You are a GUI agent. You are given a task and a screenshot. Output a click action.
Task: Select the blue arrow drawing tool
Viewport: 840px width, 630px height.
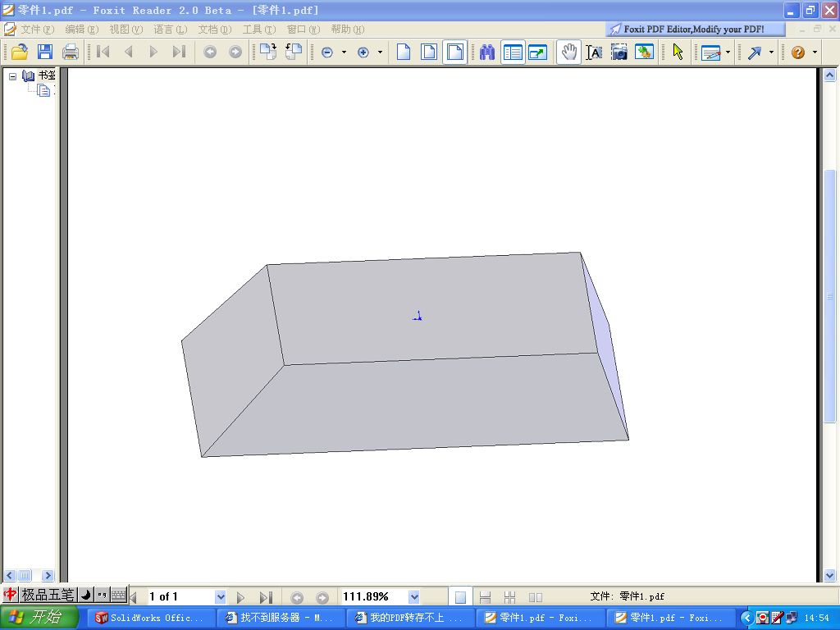pos(755,52)
